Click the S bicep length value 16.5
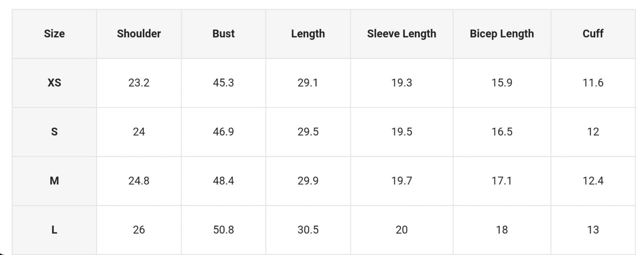The image size is (644, 255). pos(502,132)
